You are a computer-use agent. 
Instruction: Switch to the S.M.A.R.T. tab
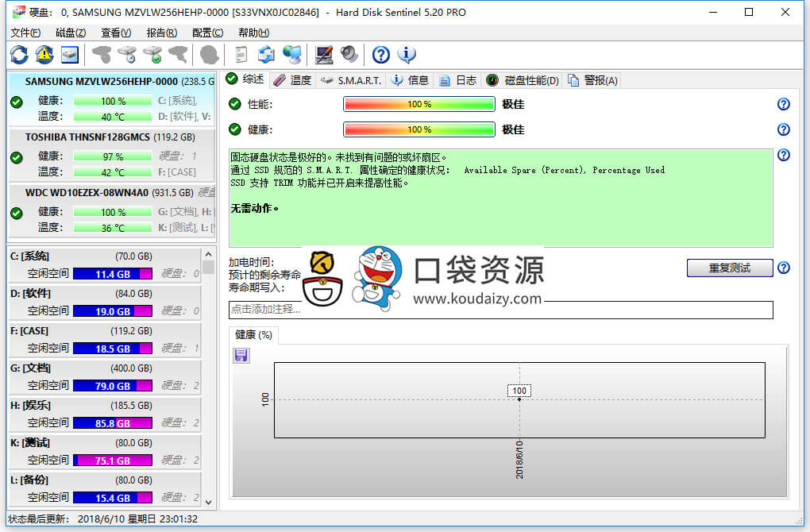tap(351, 80)
